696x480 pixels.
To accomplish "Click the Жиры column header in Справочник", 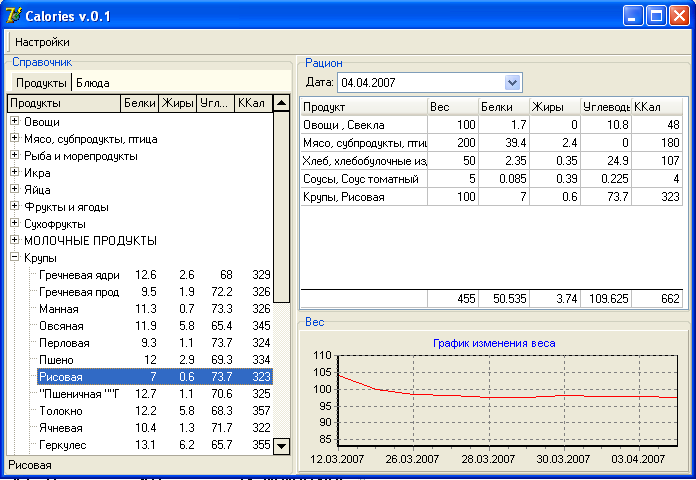I will coord(178,103).
